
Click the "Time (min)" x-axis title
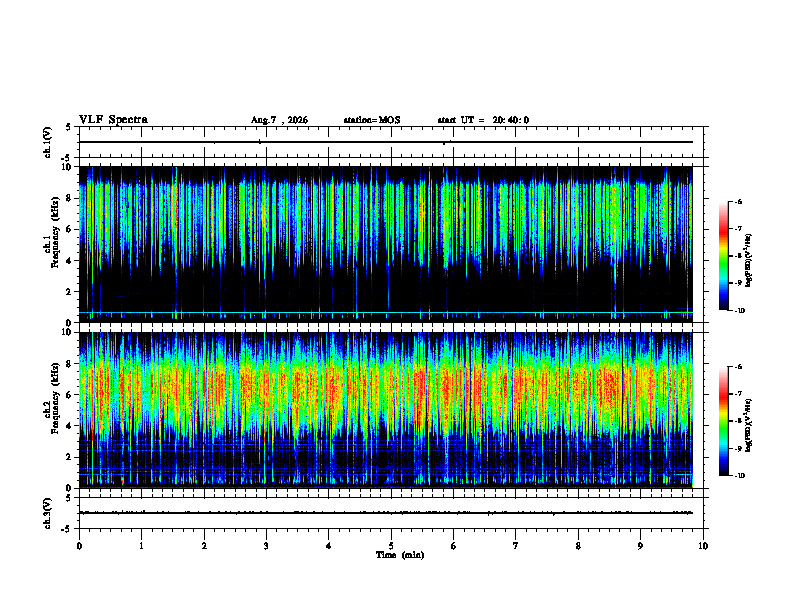(x=400, y=555)
